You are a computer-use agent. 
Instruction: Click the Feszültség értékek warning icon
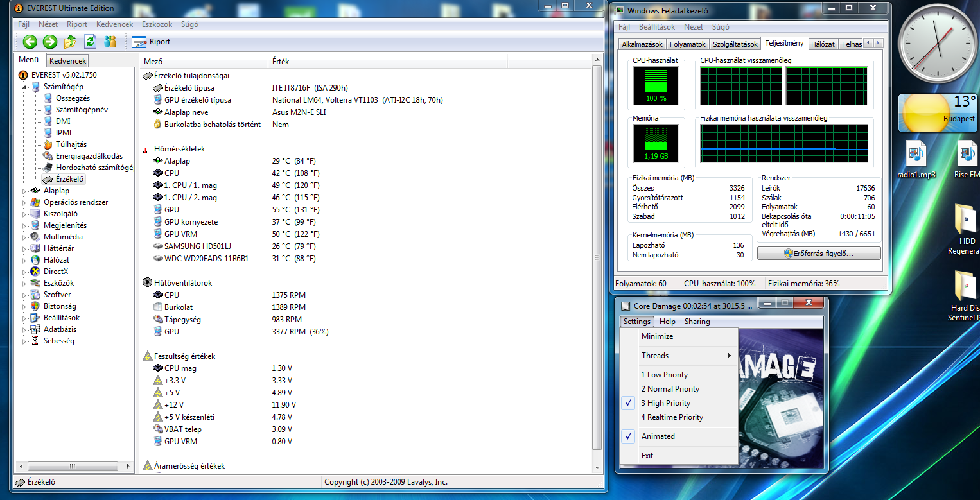pos(147,356)
